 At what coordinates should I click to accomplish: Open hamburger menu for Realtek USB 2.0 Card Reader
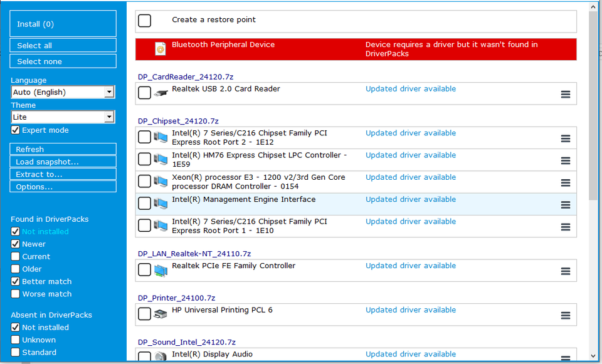click(x=565, y=95)
